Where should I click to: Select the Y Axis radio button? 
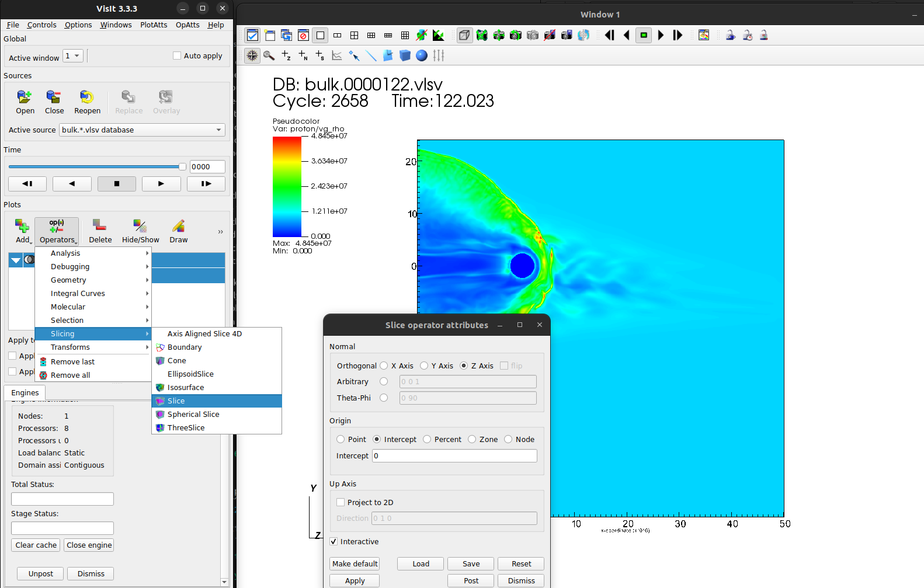(425, 366)
